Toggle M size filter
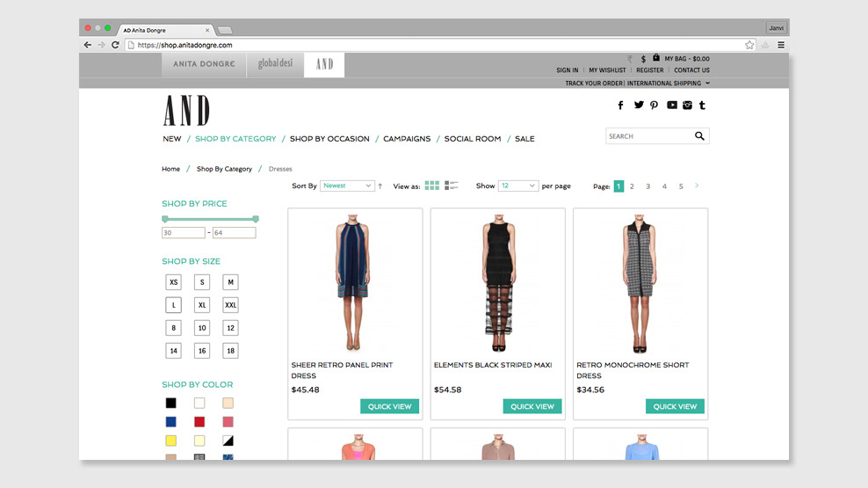Viewport: 868px width, 488px height. pos(230,282)
